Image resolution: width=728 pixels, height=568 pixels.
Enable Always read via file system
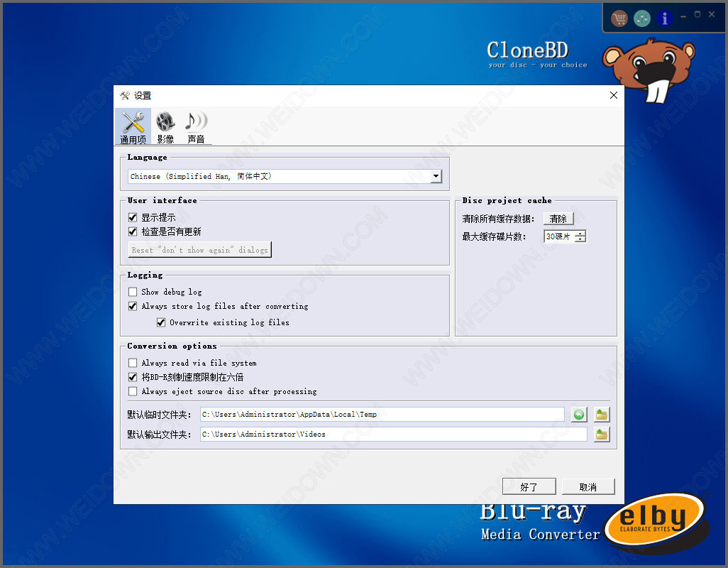[133, 363]
